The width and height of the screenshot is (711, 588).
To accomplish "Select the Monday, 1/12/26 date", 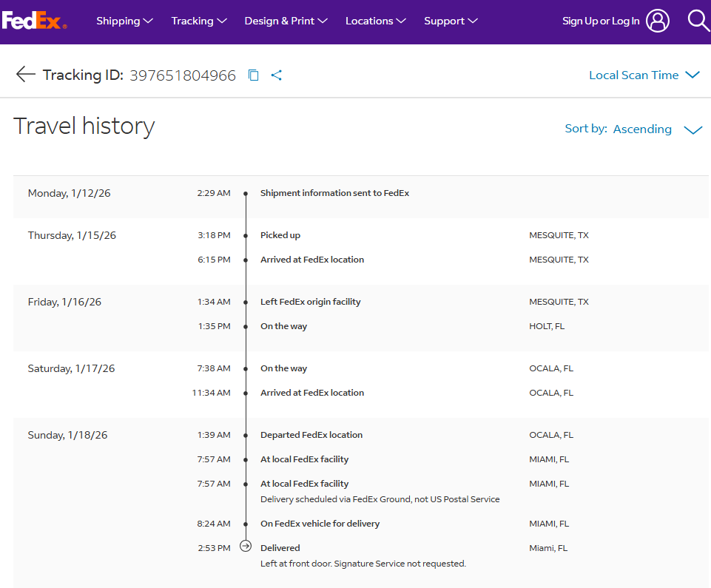I will (69, 193).
